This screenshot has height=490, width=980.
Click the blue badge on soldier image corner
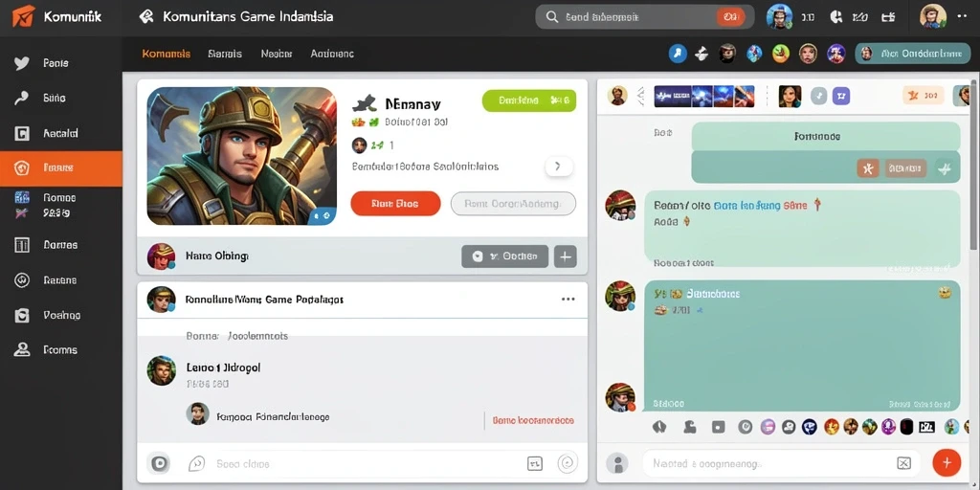(x=322, y=215)
